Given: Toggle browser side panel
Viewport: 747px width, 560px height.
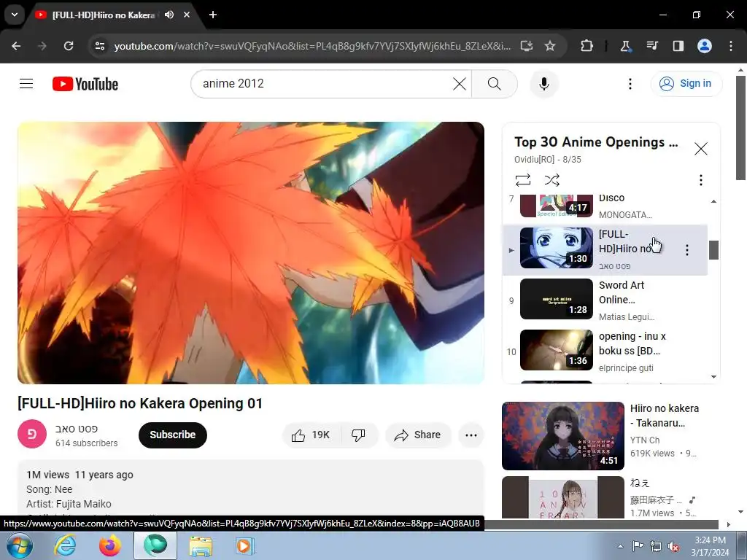Looking at the screenshot, I should [x=678, y=46].
